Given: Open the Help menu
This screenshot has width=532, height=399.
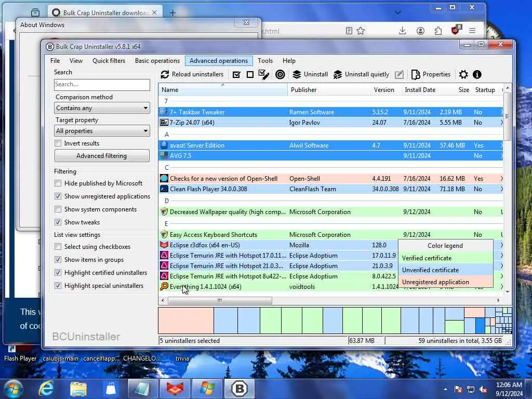Looking at the screenshot, I should 289,61.
